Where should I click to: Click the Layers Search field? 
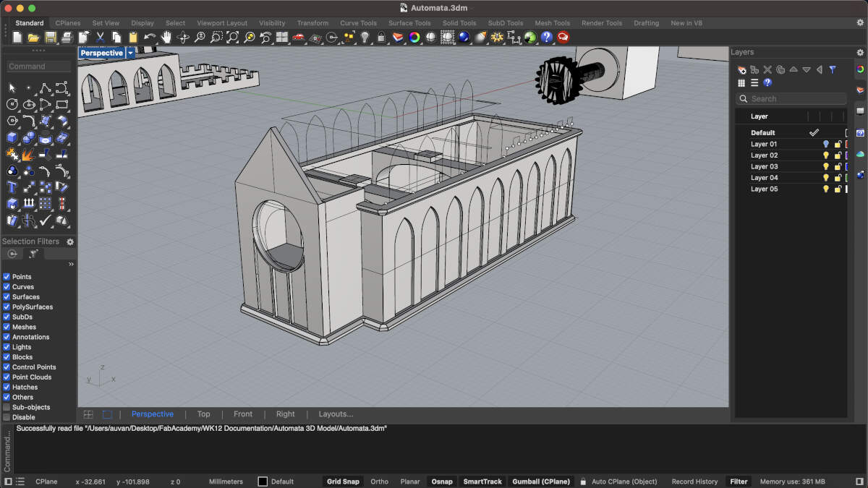pos(791,99)
